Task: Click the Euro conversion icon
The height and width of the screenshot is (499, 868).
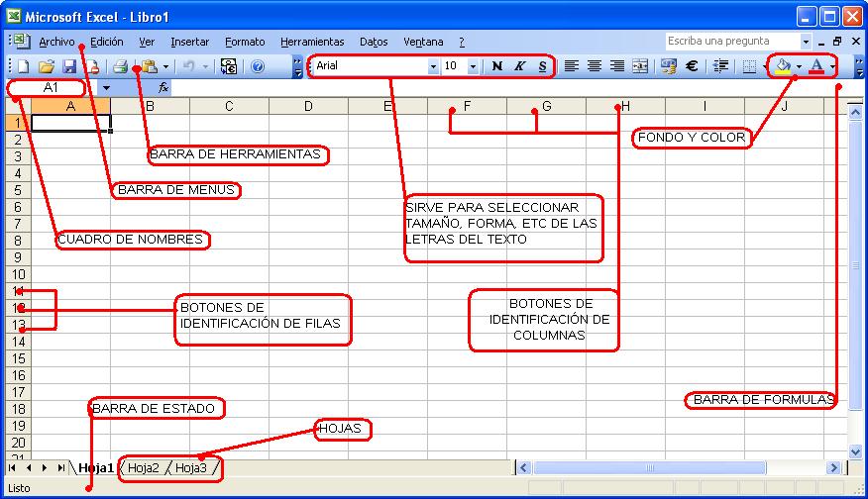Action: click(x=229, y=67)
